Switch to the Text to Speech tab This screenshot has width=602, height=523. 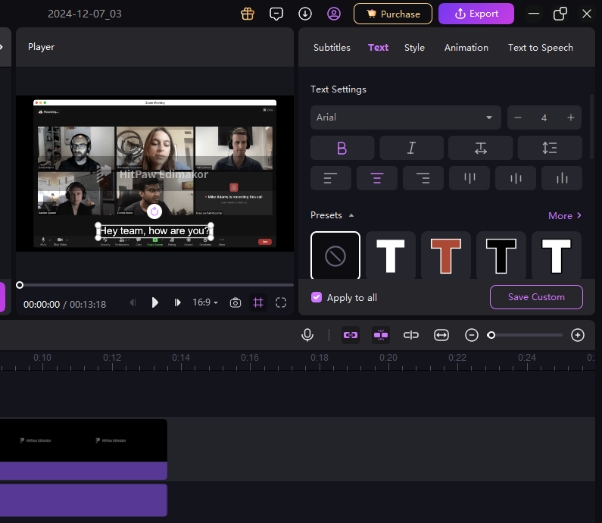pyautogui.click(x=541, y=48)
